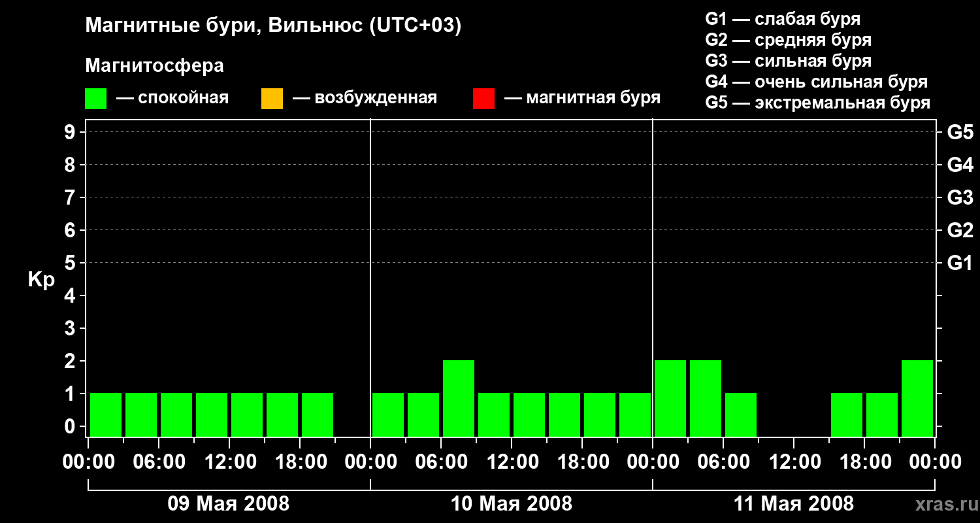
Task: Click the '— возбужденная' legend label
Action: [365, 98]
